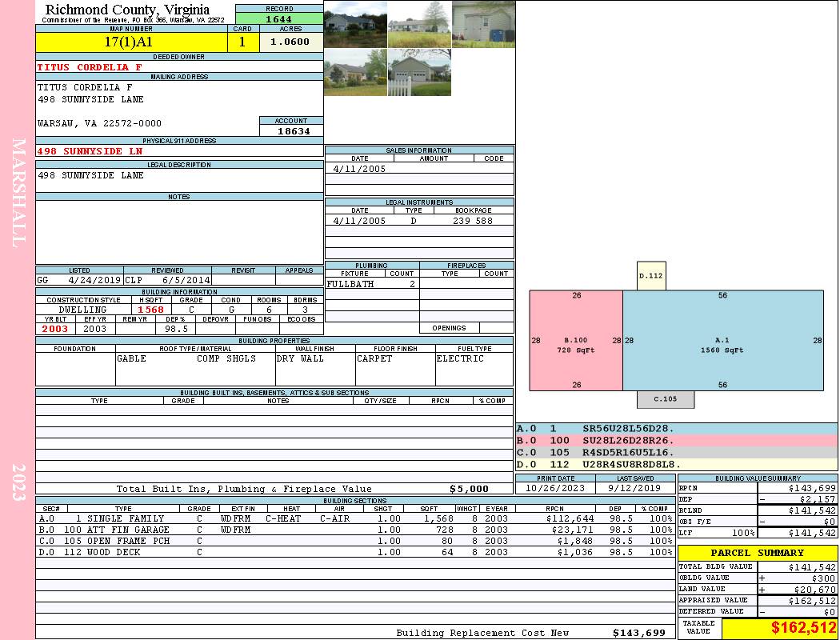This screenshot has width=840, height=640.
Task: Open the white picket fence photo
Action: (x=419, y=72)
